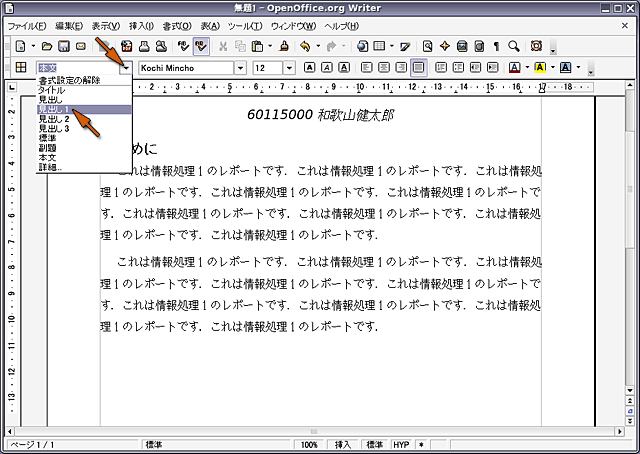Toggle bullets list icon
Screen dimensions: 640x454
[x=458, y=67]
